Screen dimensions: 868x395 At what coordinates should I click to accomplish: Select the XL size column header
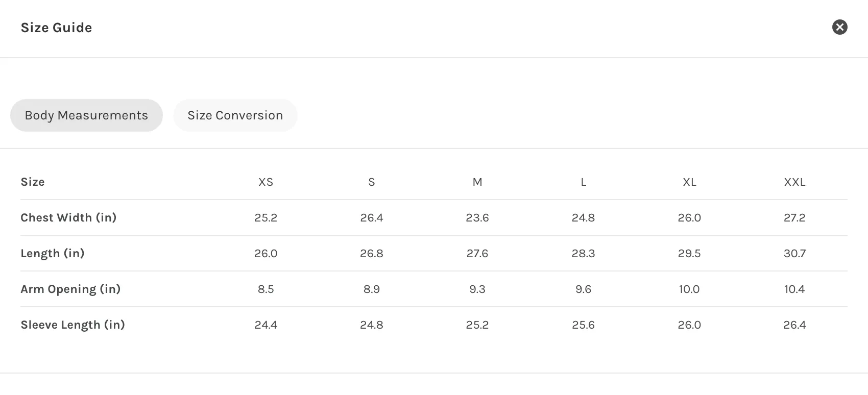689,182
